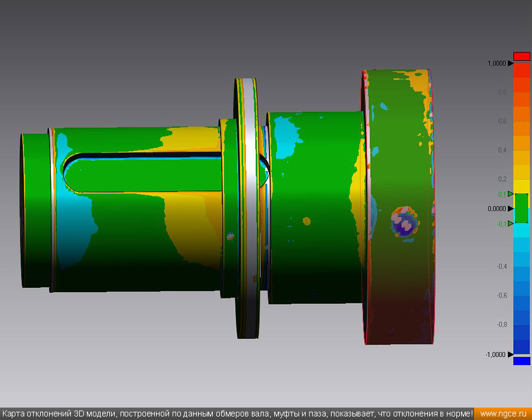Image resolution: width=532 pixels, height=420 pixels.
Task: Select the keyway slot on the shaft model
Action: pos(142,173)
